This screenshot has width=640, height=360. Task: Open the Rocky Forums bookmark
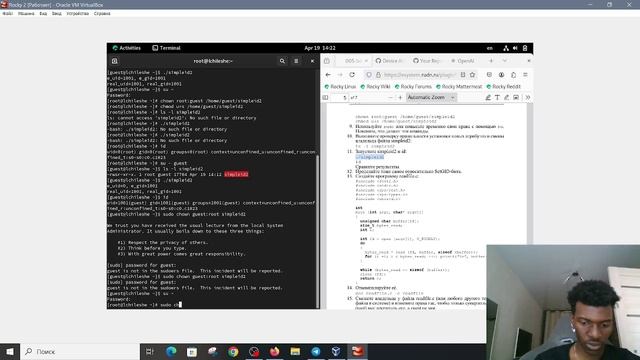[413, 87]
